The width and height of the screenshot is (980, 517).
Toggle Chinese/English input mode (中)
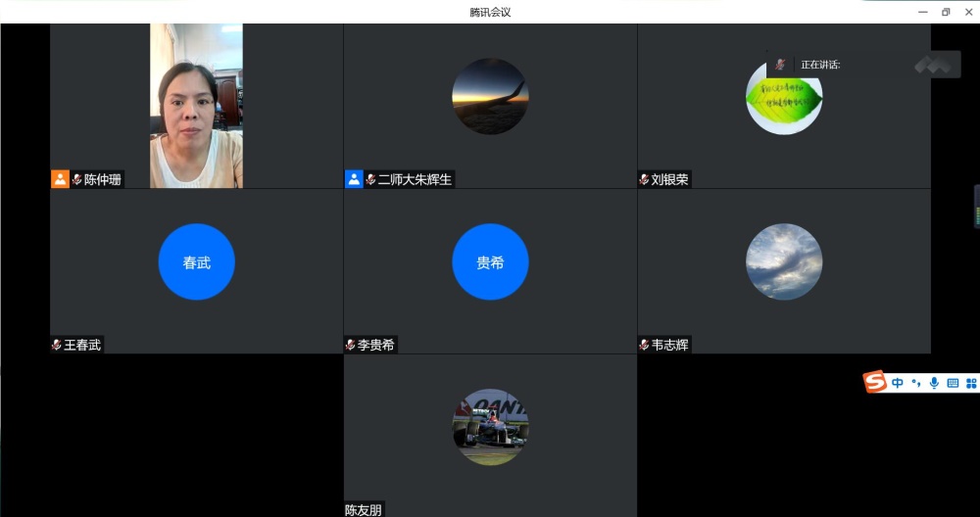coord(897,383)
